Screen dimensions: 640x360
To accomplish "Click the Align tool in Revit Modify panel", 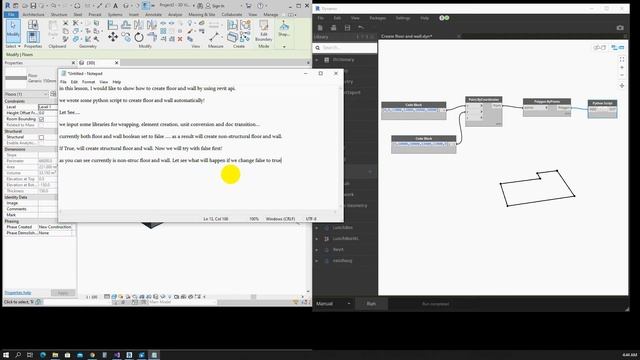I will tap(113, 25).
